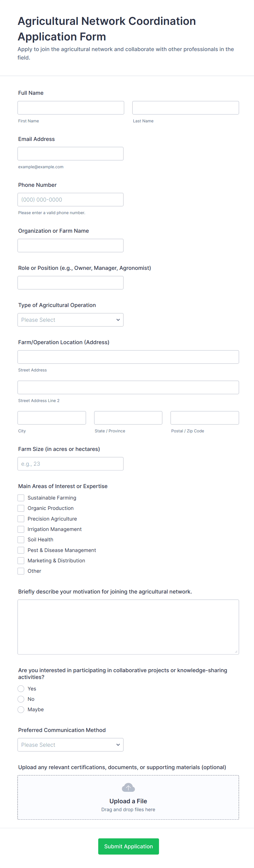Tick the Soil Health option

click(21, 539)
